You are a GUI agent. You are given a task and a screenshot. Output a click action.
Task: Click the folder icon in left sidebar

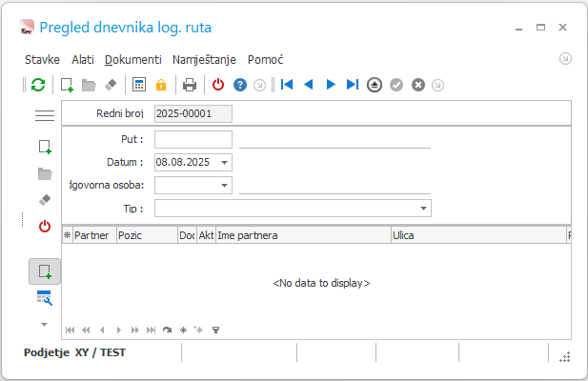(45, 173)
